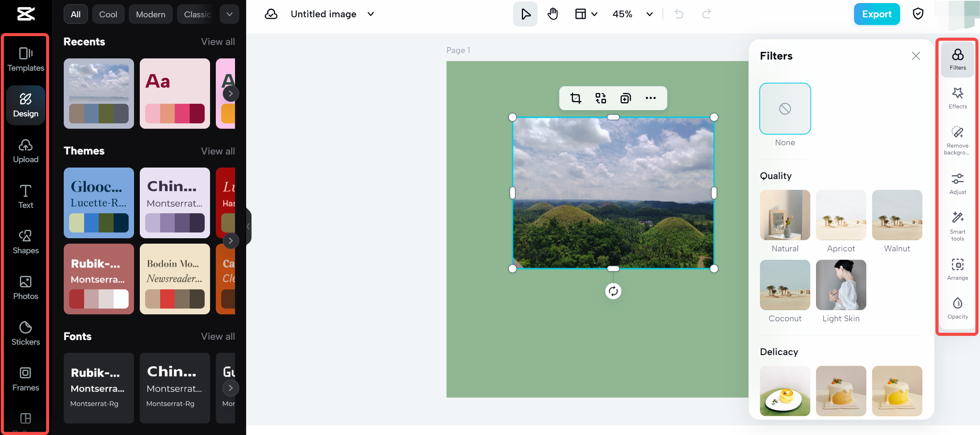Click the rotate handle below the image

click(x=613, y=291)
